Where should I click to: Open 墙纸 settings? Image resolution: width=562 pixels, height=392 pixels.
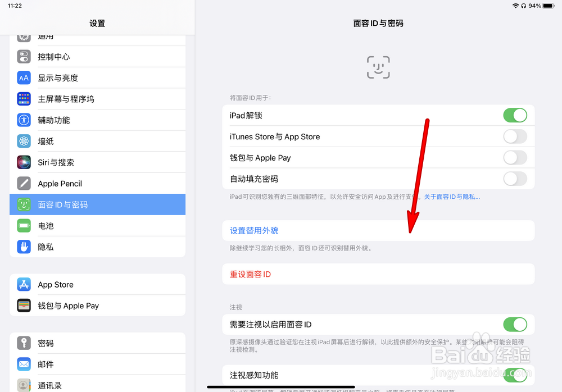[97, 141]
